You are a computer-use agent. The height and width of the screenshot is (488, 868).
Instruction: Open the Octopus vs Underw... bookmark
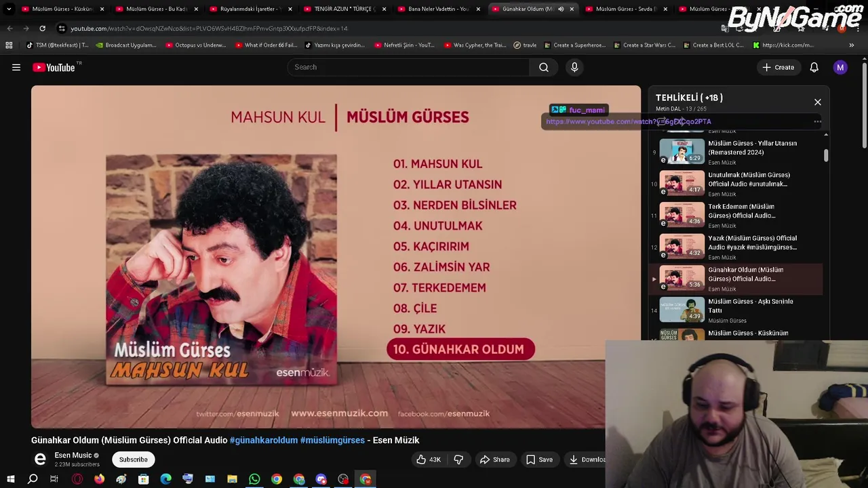(196, 45)
